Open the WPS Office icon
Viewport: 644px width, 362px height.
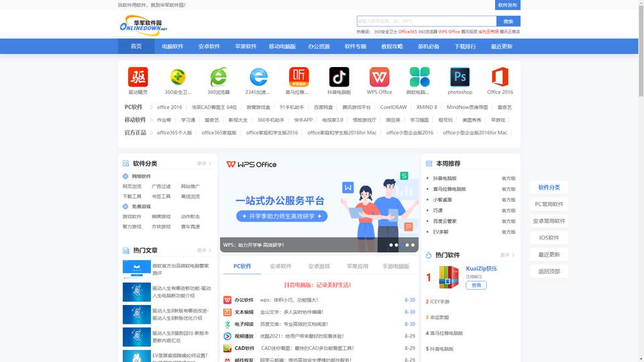[379, 76]
